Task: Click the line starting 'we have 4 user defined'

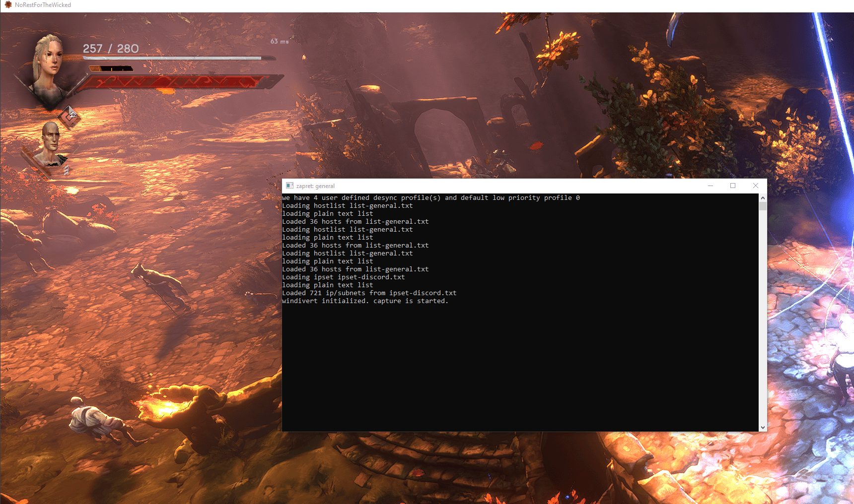Action: click(430, 198)
